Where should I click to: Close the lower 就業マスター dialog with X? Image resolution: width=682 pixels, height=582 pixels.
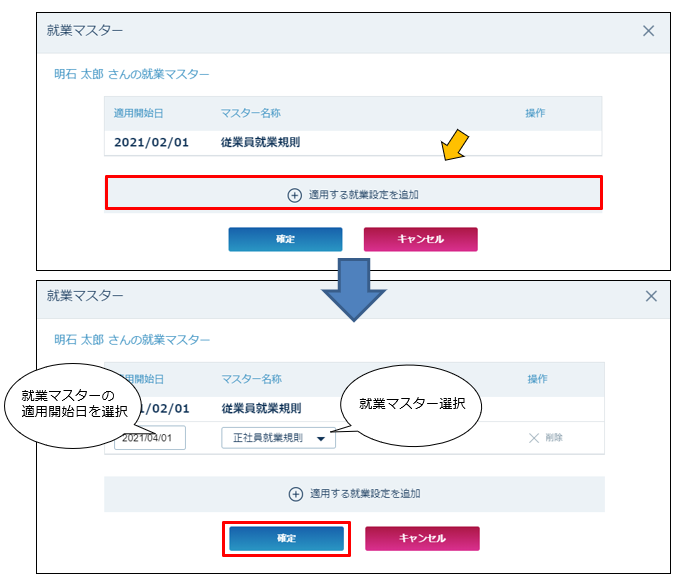pos(651,296)
